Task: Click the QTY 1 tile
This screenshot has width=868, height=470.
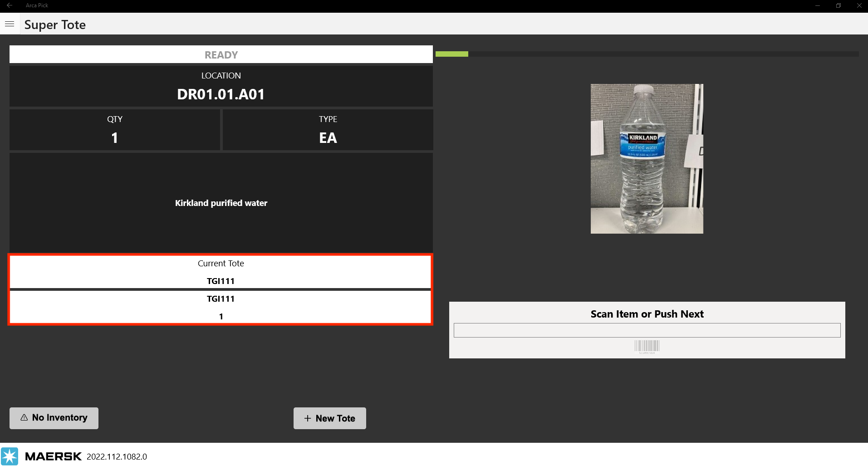Action: 115,130
